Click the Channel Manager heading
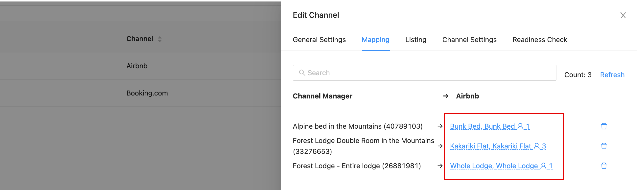This screenshot has width=644, height=190. pos(322,96)
